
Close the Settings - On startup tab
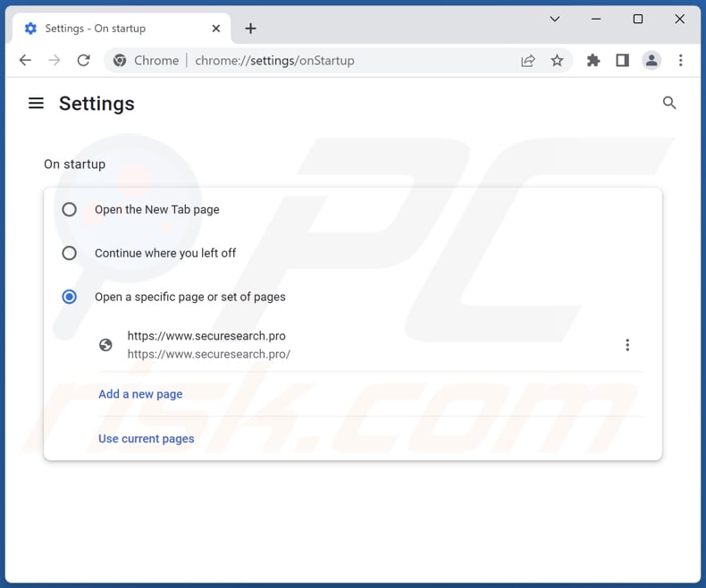click(x=216, y=29)
